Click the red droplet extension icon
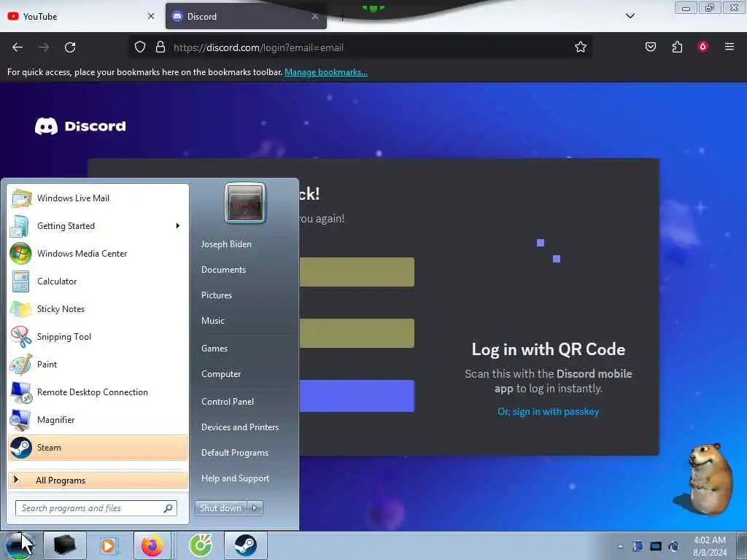Image resolution: width=747 pixels, height=560 pixels. (703, 47)
